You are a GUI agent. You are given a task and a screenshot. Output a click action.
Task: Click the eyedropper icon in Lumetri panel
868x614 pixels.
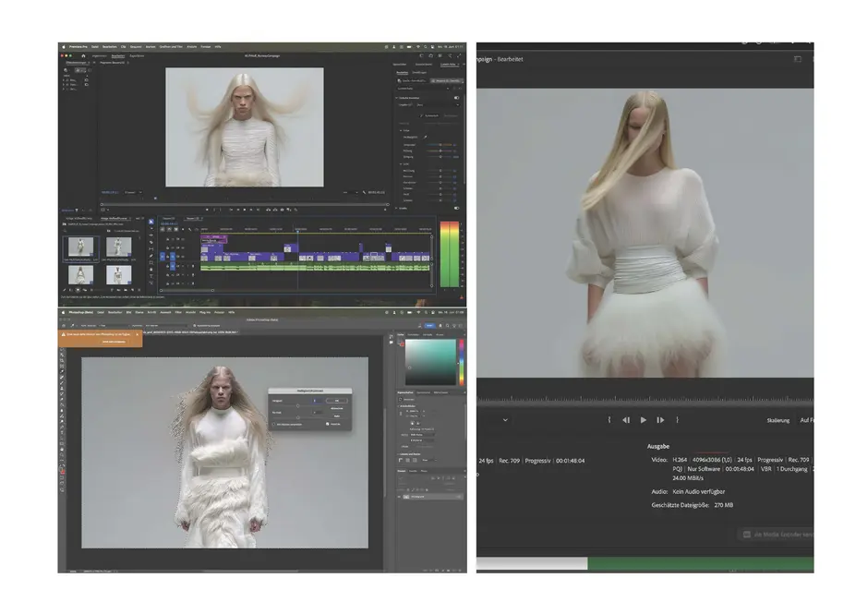point(426,137)
